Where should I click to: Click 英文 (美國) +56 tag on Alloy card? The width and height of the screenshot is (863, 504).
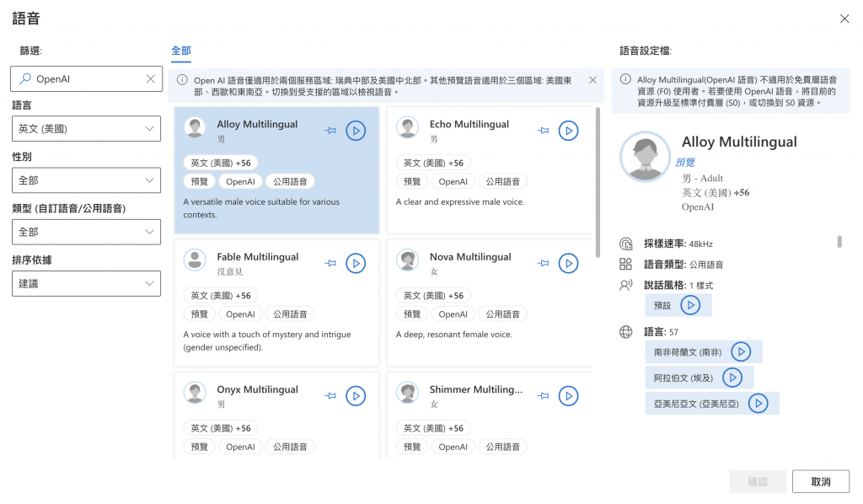221,164
